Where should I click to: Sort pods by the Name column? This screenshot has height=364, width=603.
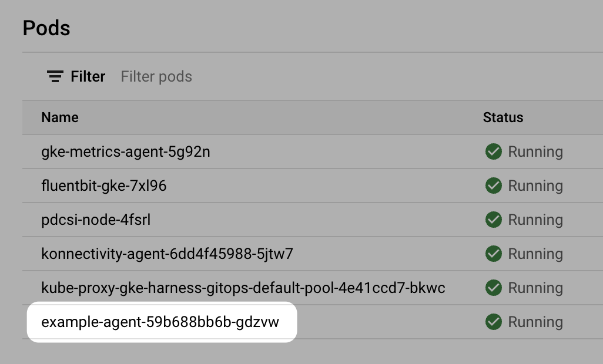[x=59, y=117]
